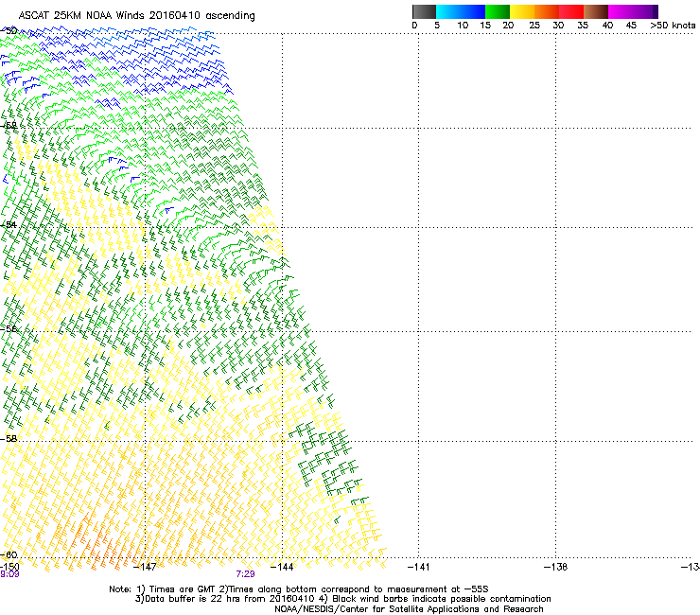Viewport: 700px width, 615px height.
Task: Click the purple 7:29 time label
Action: pyautogui.click(x=246, y=574)
